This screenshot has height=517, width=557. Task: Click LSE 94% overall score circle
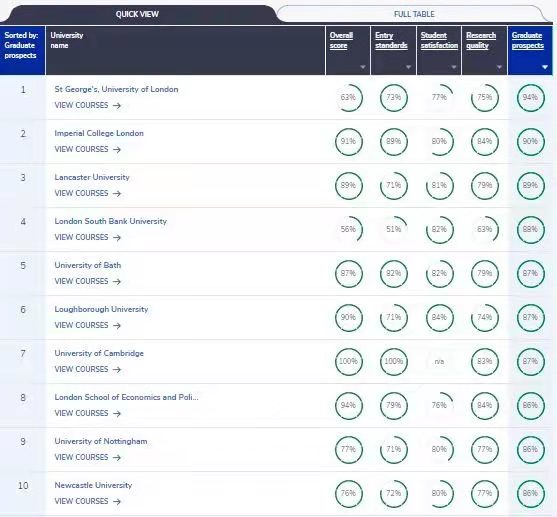348,405
